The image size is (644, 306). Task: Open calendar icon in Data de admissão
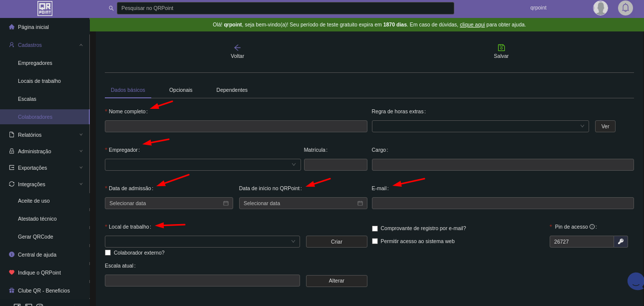pos(226,203)
